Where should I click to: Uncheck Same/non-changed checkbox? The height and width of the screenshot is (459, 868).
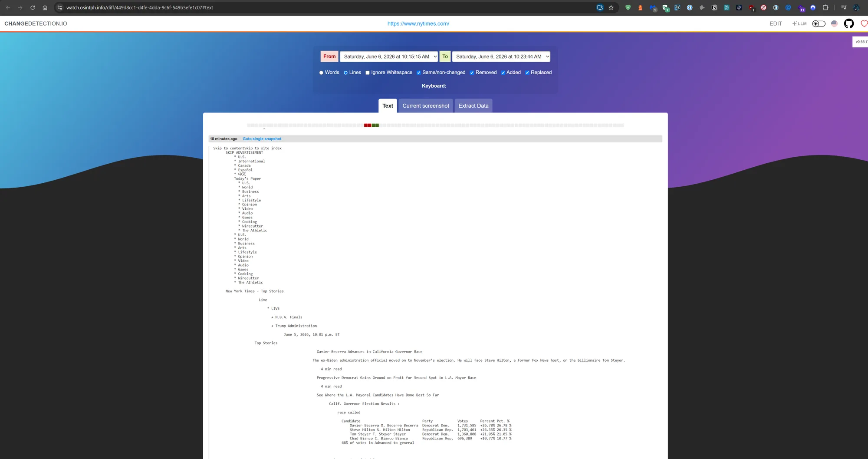tap(419, 73)
